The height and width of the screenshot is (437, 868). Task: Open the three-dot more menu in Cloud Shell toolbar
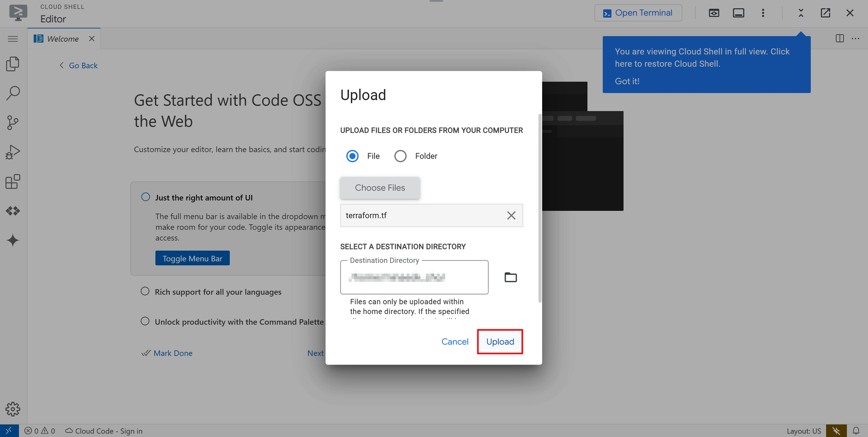763,13
